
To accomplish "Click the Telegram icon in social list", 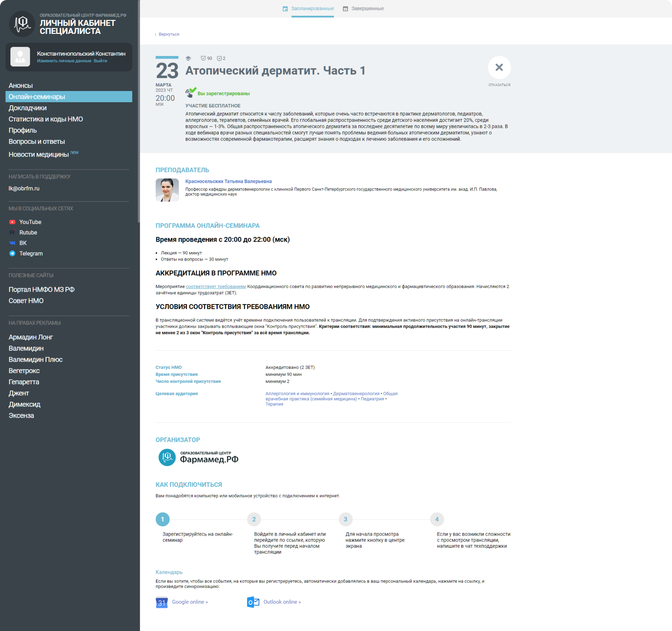I will 12,253.
